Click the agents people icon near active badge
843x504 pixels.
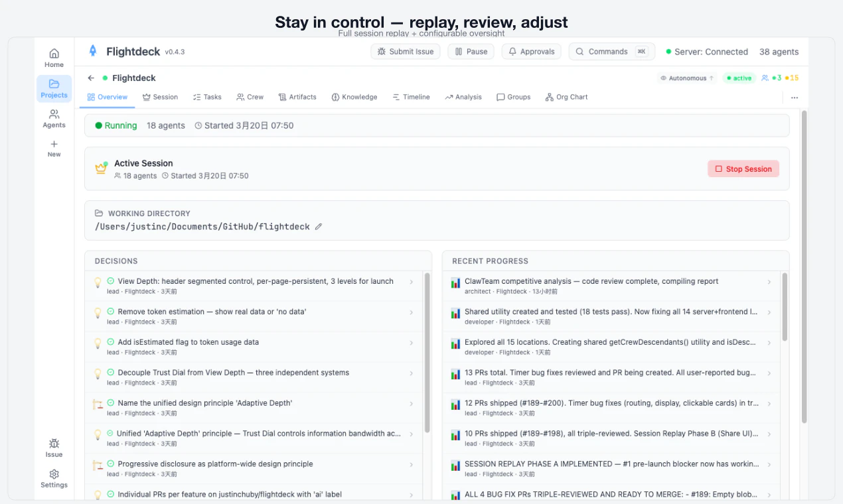pos(765,78)
